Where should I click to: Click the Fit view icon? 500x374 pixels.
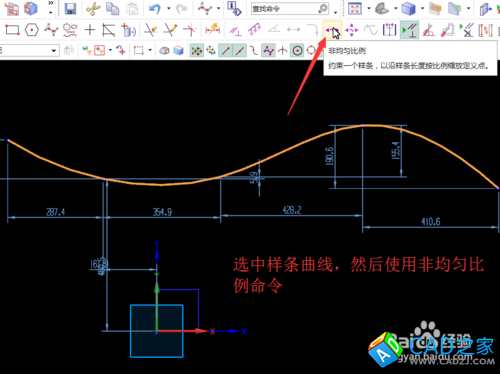coord(355,9)
